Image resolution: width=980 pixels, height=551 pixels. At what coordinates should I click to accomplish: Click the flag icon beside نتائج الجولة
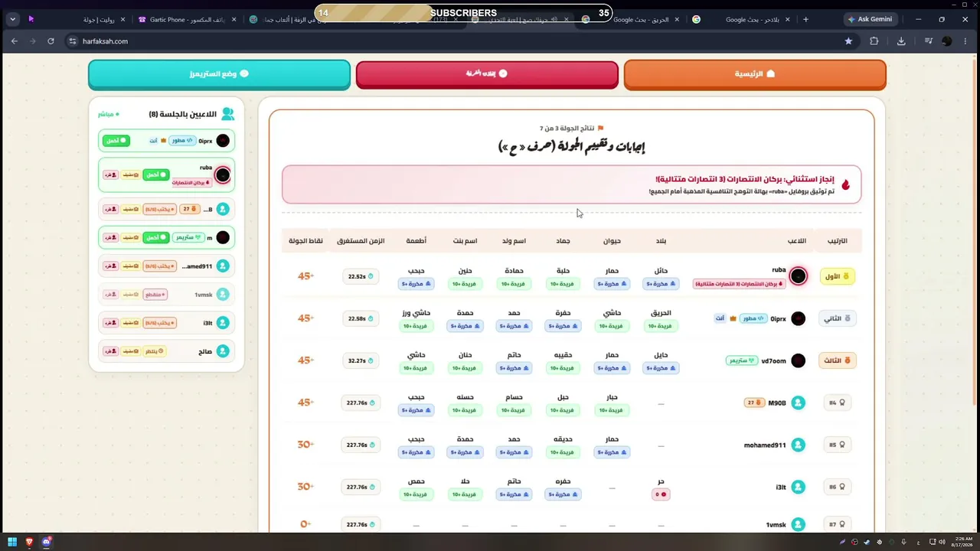tap(600, 129)
